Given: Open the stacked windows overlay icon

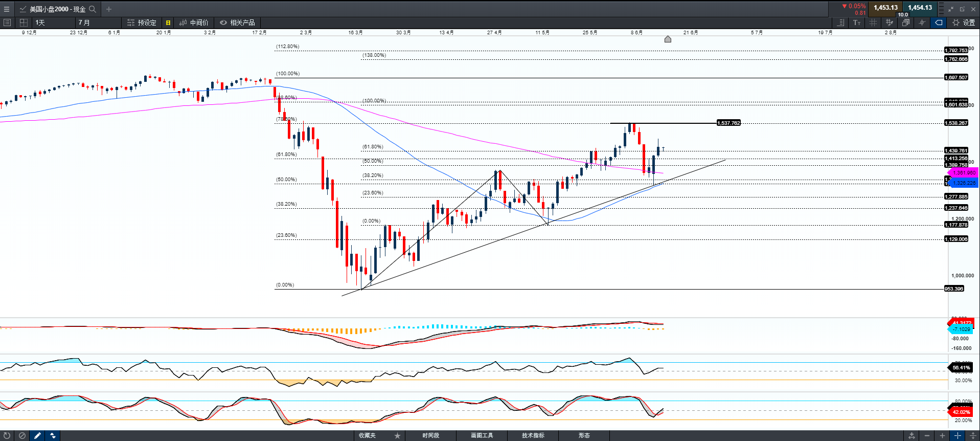Looking at the screenshot, I should 905,23.
